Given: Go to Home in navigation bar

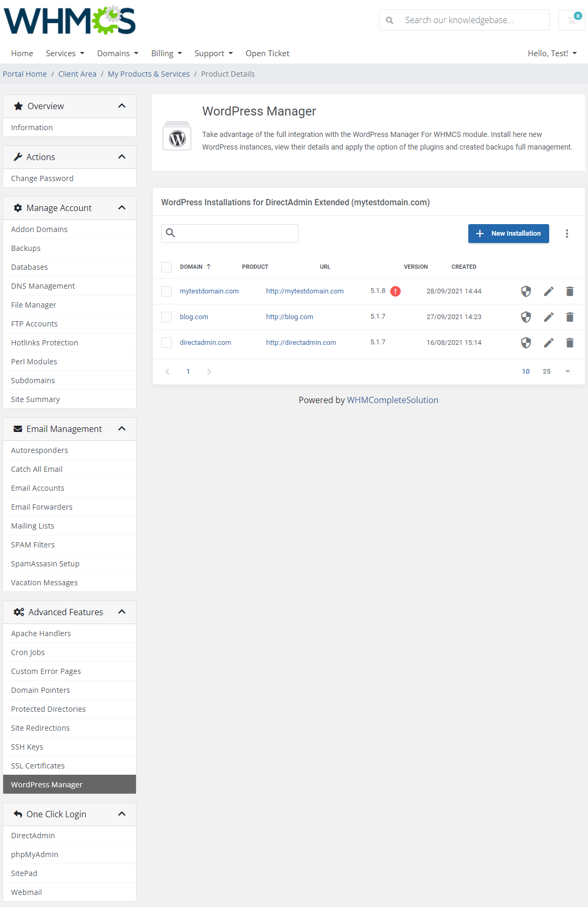Looking at the screenshot, I should 22,54.
